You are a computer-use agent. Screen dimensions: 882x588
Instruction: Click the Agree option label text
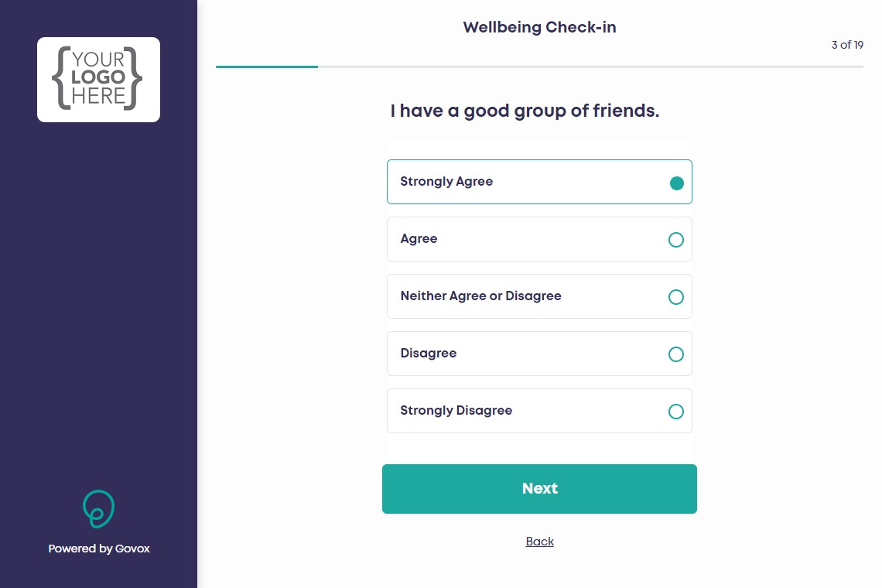[x=419, y=239]
